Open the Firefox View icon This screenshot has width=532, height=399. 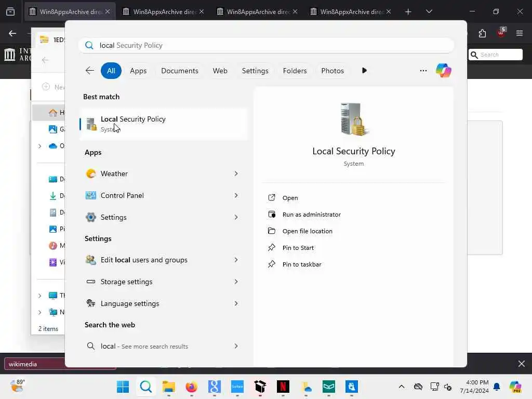pyautogui.click(x=10, y=11)
